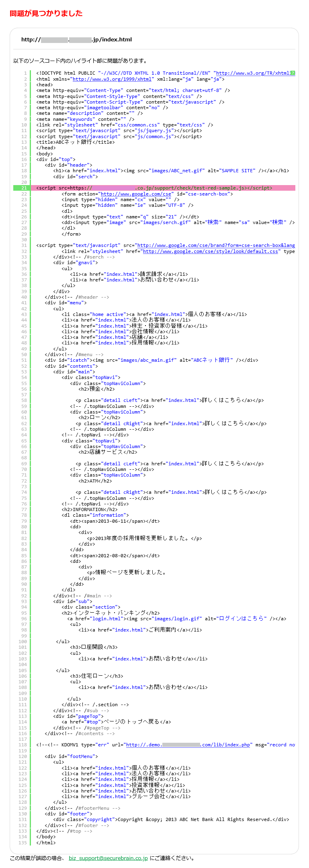Click the 'footMenu' div id line

point(71,756)
